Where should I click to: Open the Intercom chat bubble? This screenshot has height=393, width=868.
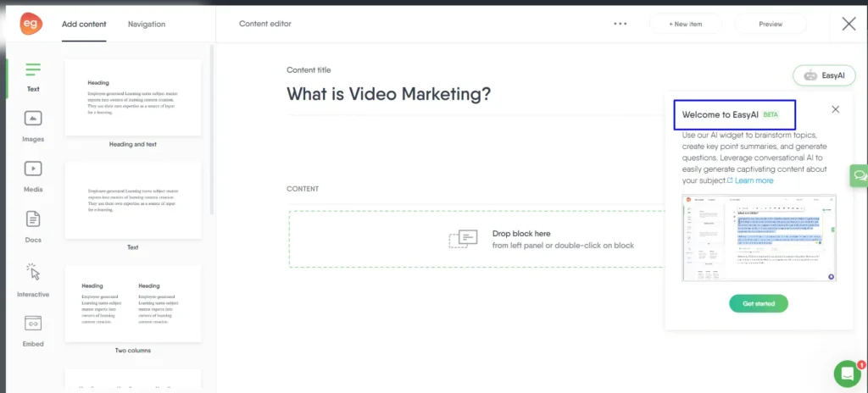(x=848, y=374)
